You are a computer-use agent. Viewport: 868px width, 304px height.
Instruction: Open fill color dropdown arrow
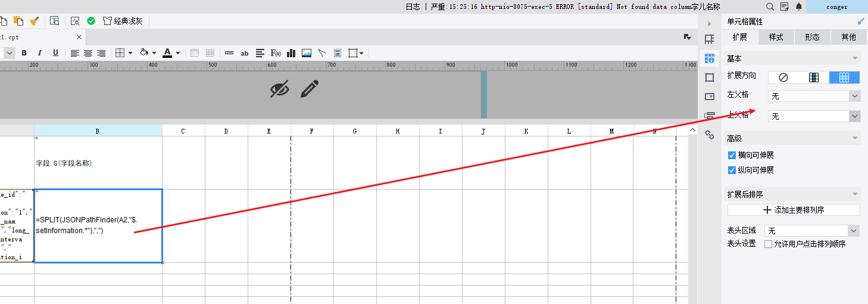[x=154, y=53]
